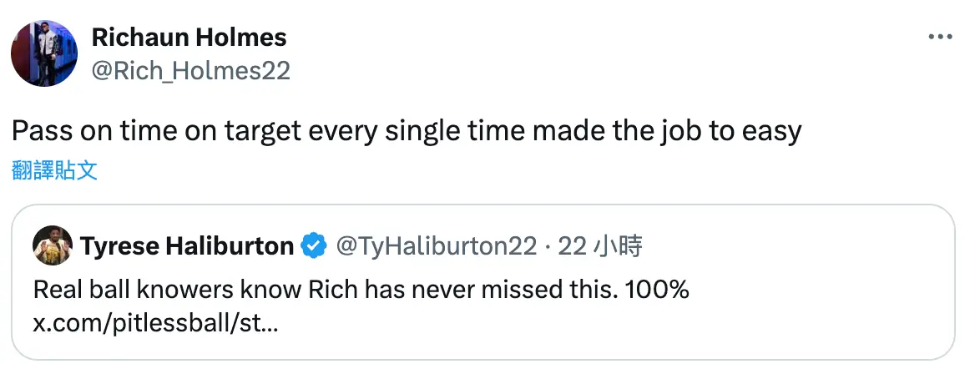This screenshot has height=374, width=980.
Task: Click Tyrese Haliburton's small avatar
Action: click(53, 245)
